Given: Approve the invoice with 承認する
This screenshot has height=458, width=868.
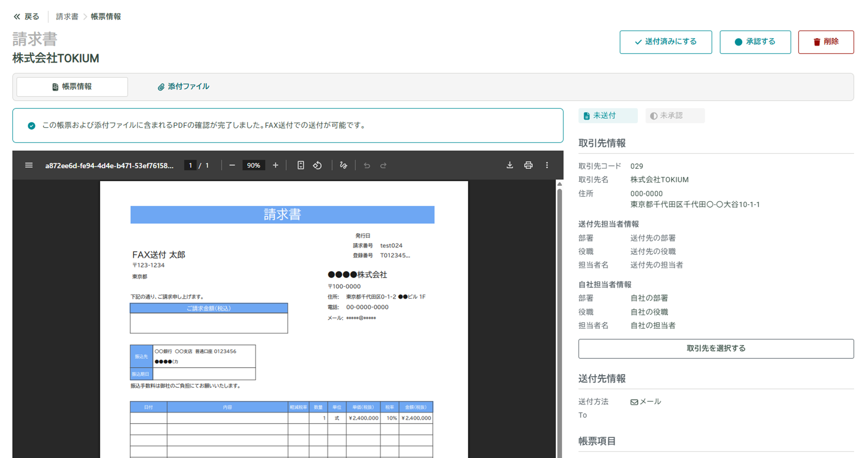Looking at the screenshot, I should coord(755,42).
